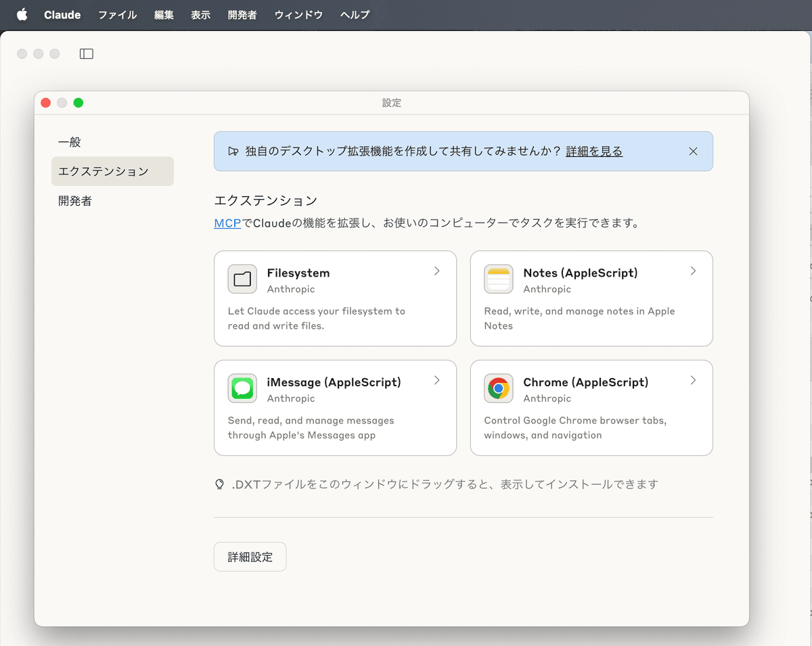Screen dimensions: 812x646
Task: Open the 開発者 menu in the menu bar
Action: [x=242, y=14]
